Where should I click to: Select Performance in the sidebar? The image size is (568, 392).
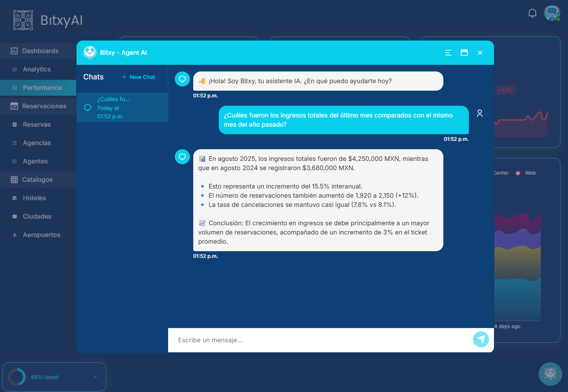(42, 88)
